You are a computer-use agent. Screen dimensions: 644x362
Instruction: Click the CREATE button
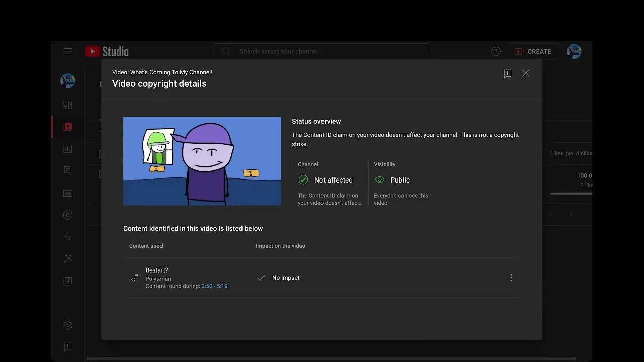pyautogui.click(x=533, y=51)
